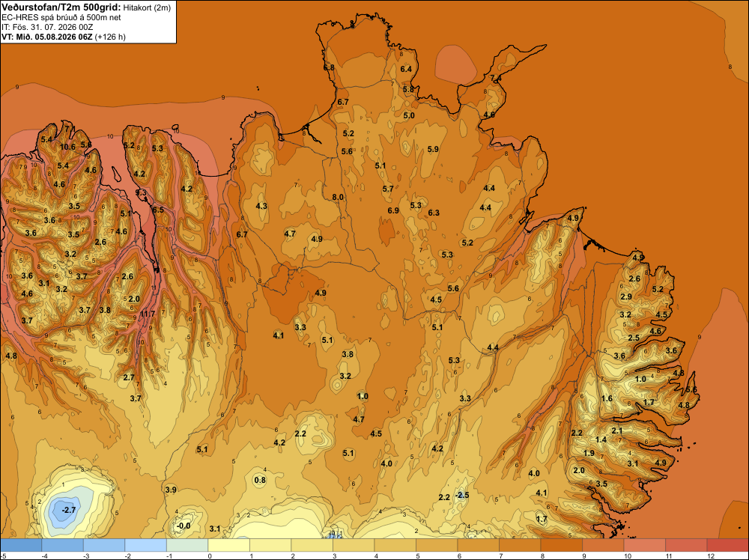Click the '7.4' temperature value
Viewport: 749px width, 560px height.
click(496, 79)
